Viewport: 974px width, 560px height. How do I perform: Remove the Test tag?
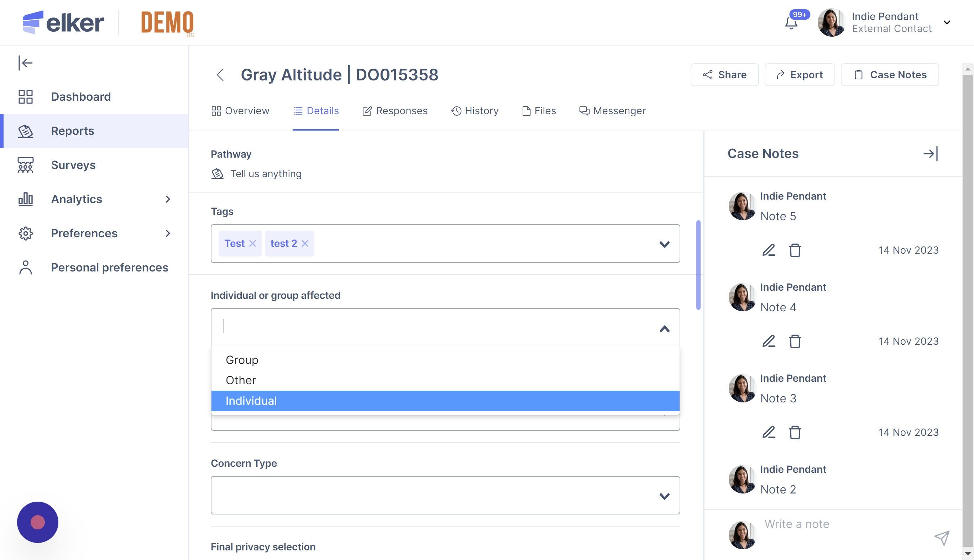tap(252, 243)
